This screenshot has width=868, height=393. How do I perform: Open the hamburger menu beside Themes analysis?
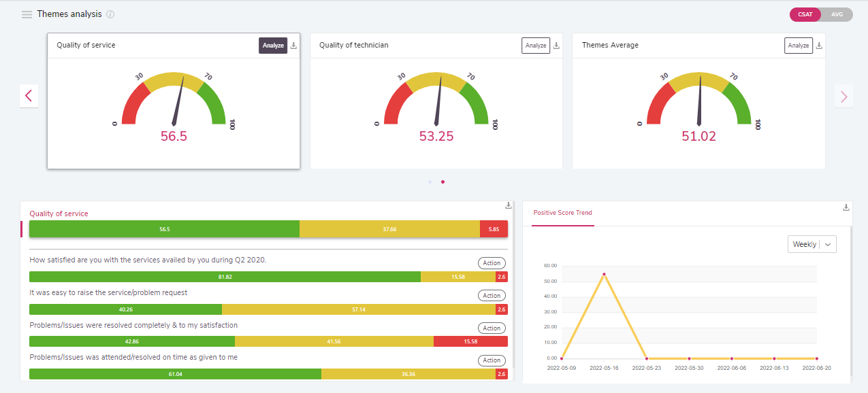coord(27,14)
